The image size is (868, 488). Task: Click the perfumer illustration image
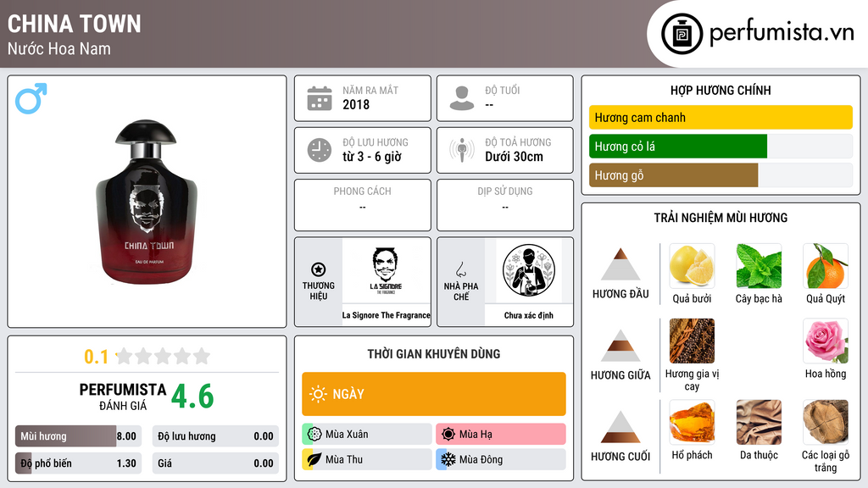[529, 270]
